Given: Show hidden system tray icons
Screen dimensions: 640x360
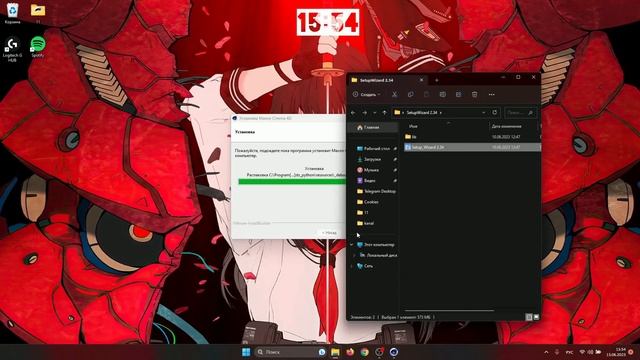Looking at the screenshot, I should coord(546,352).
